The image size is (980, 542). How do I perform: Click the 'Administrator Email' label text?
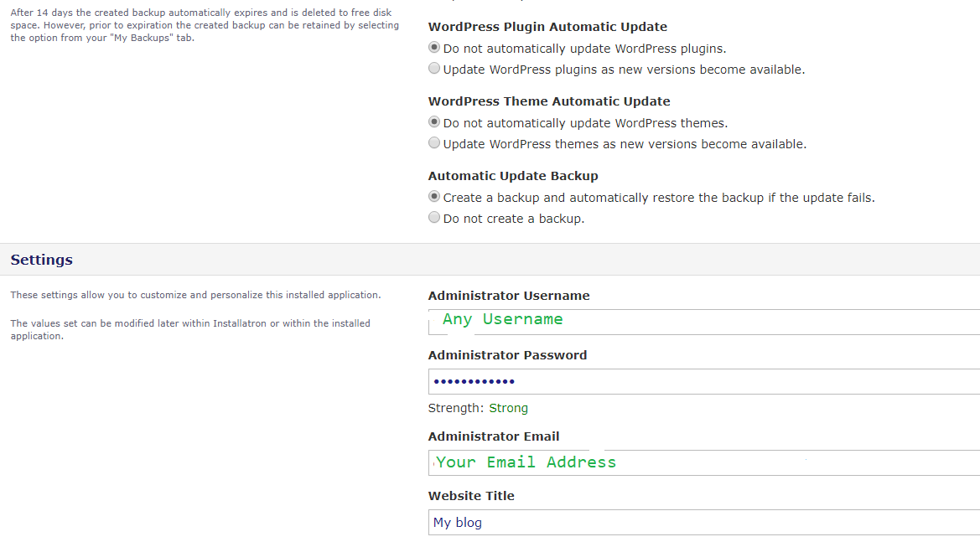tap(494, 436)
